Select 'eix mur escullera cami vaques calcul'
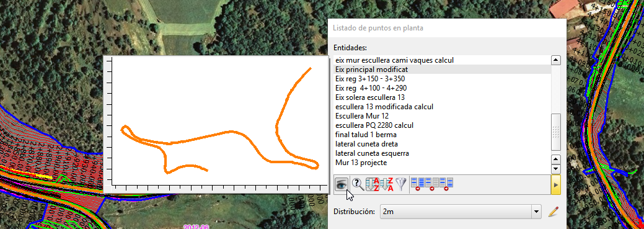 pos(442,60)
